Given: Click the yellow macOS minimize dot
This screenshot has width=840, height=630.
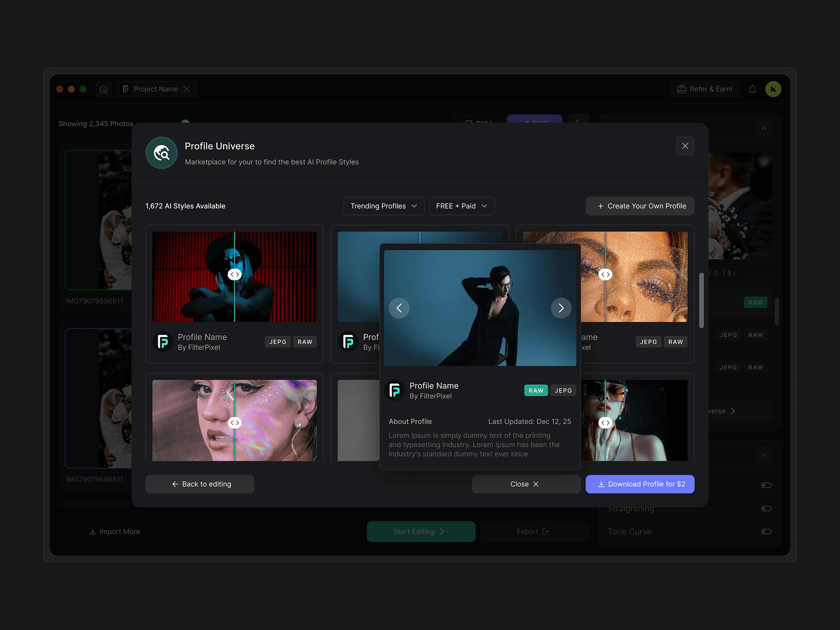Looking at the screenshot, I should (x=71, y=89).
